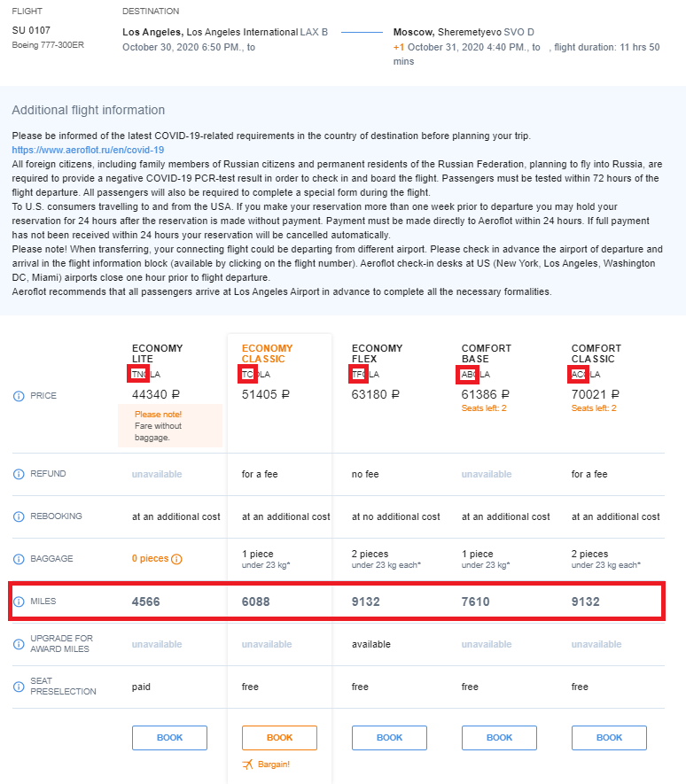Click the info icon next to PRICE

coord(19,396)
